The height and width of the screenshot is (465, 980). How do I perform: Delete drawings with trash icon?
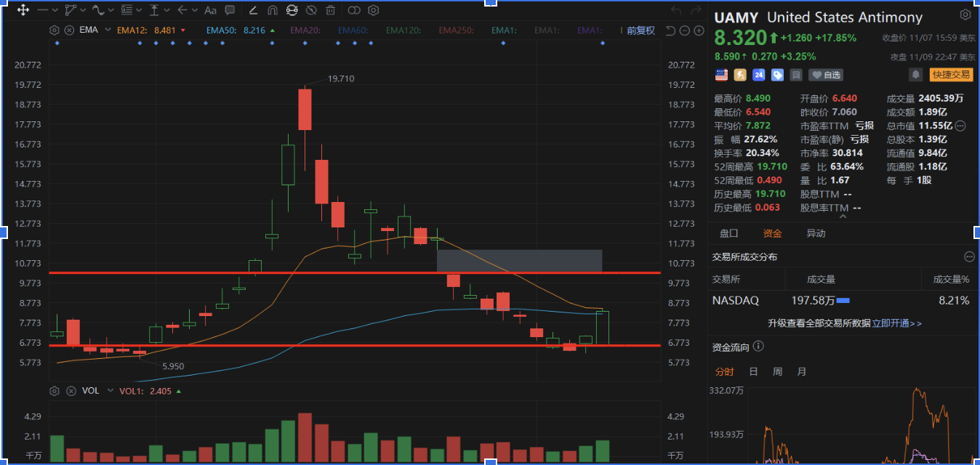pos(331,10)
